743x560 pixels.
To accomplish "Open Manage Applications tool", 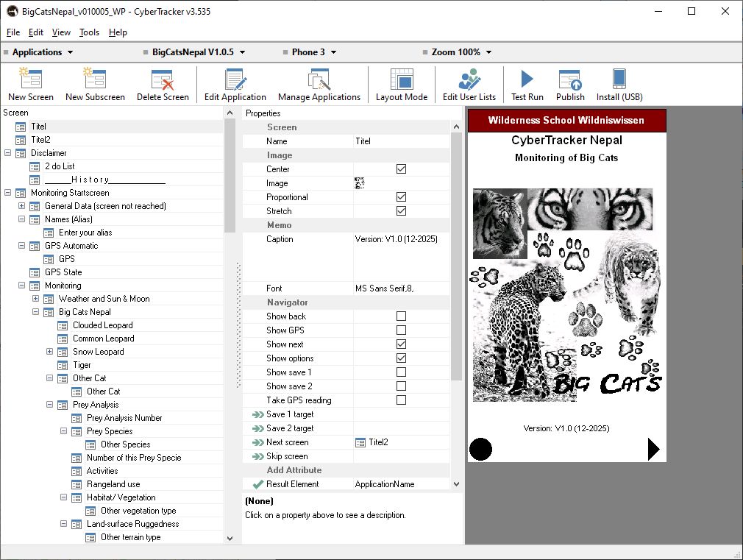I will [319, 79].
